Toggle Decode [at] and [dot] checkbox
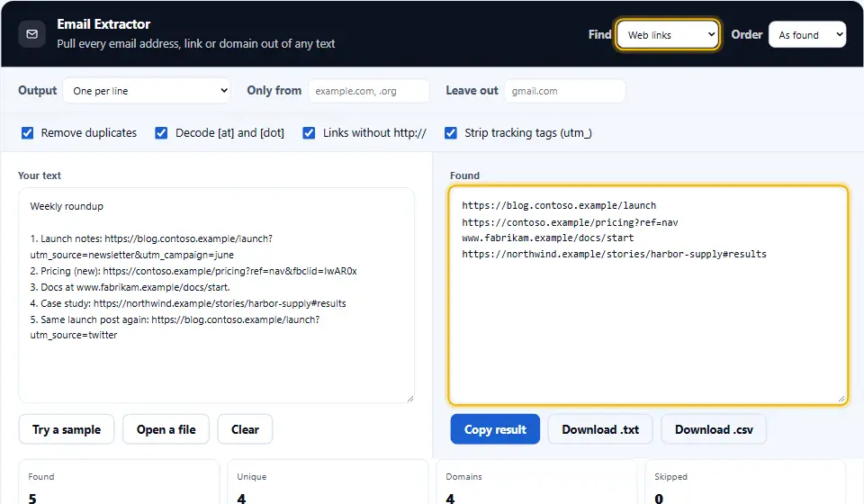Viewport: 864px width, 504px height. (x=161, y=132)
